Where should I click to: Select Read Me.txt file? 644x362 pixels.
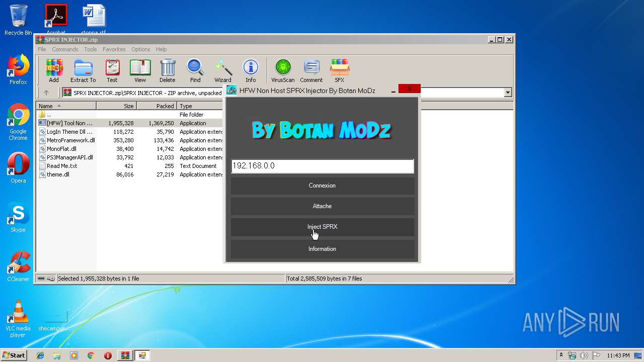click(130, 166)
